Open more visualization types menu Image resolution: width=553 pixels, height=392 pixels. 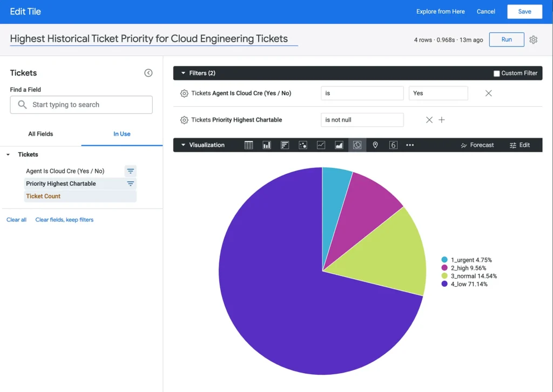pyautogui.click(x=410, y=145)
